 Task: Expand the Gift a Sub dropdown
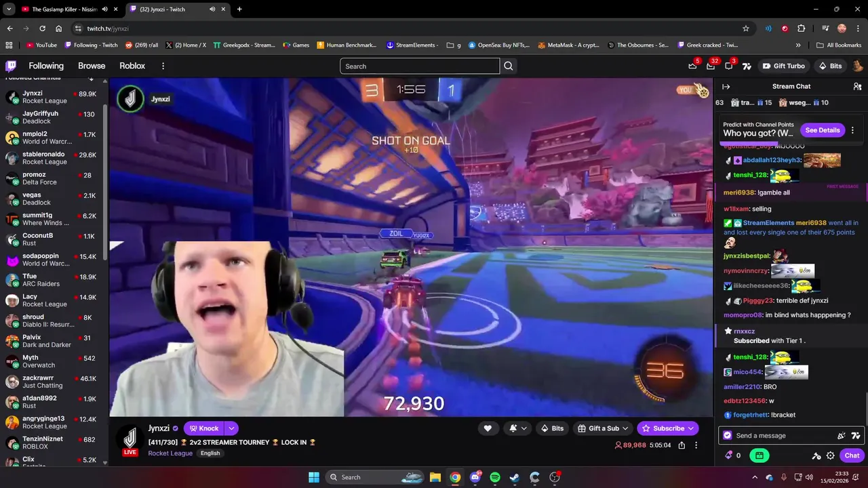tap(625, 428)
